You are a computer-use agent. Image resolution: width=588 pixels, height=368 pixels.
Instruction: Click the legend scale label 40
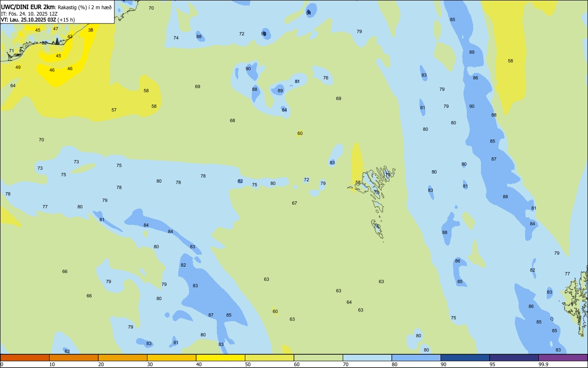click(199, 364)
